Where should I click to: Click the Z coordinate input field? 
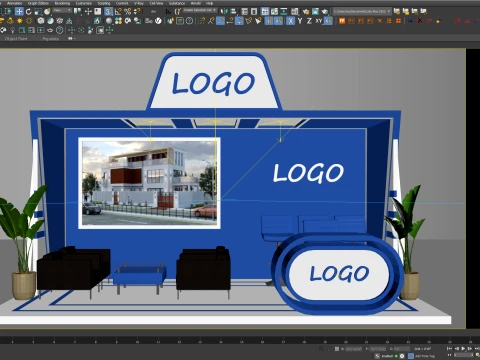[x=402, y=349]
